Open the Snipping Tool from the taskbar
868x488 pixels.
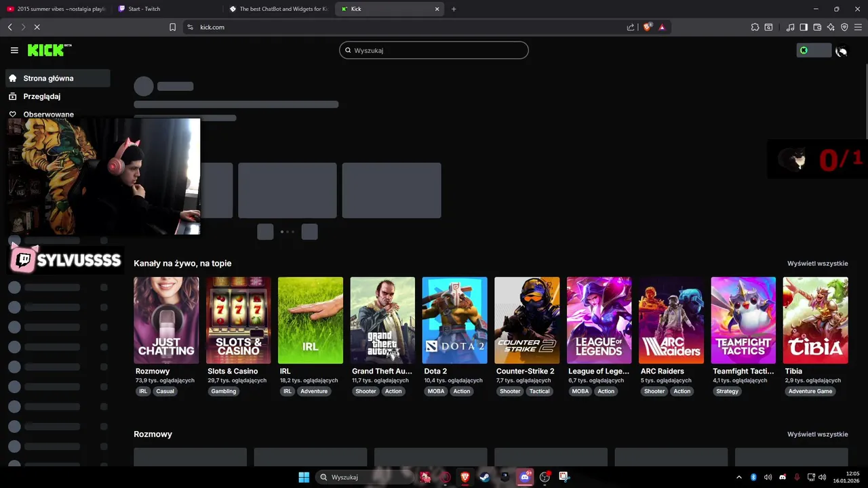(564, 477)
